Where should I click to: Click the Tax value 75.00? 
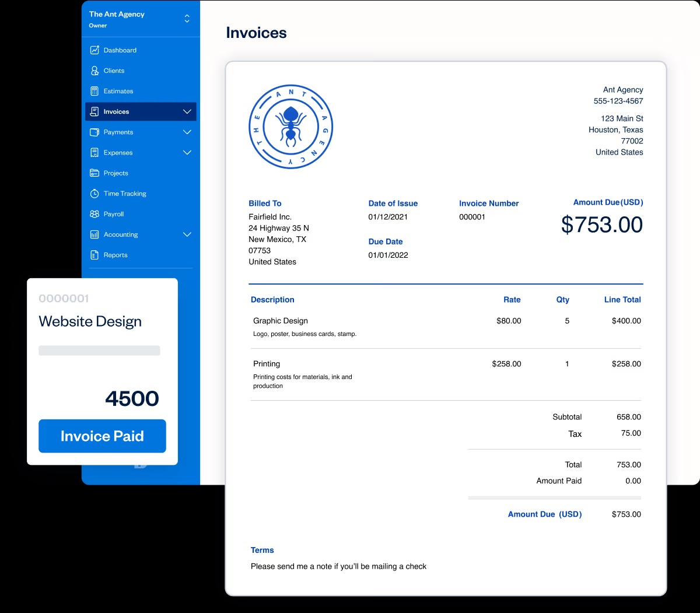tap(631, 433)
